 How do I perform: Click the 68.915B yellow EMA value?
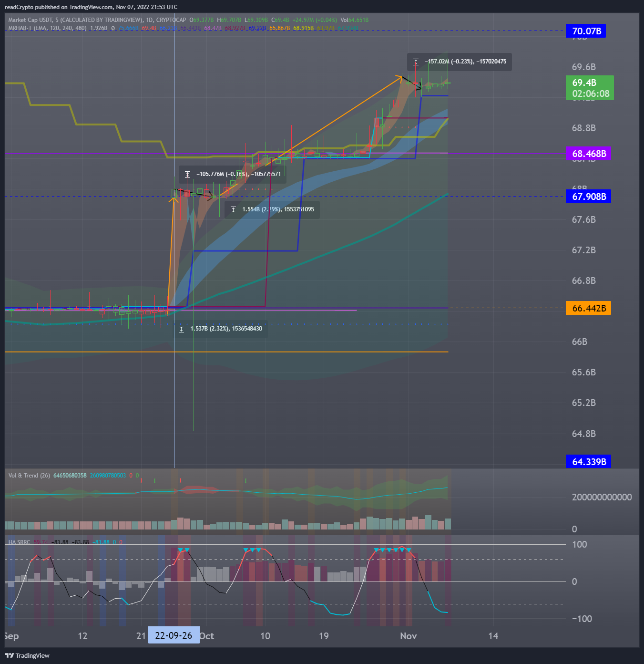304,28
